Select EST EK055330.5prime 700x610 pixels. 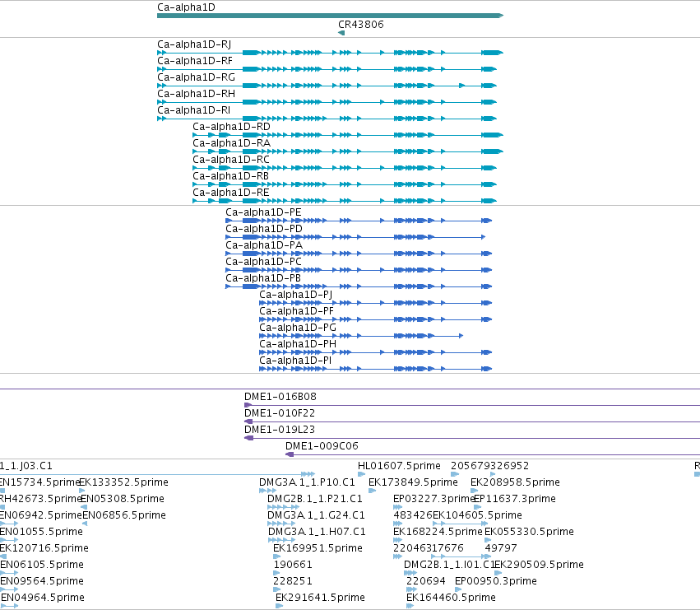(x=529, y=532)
